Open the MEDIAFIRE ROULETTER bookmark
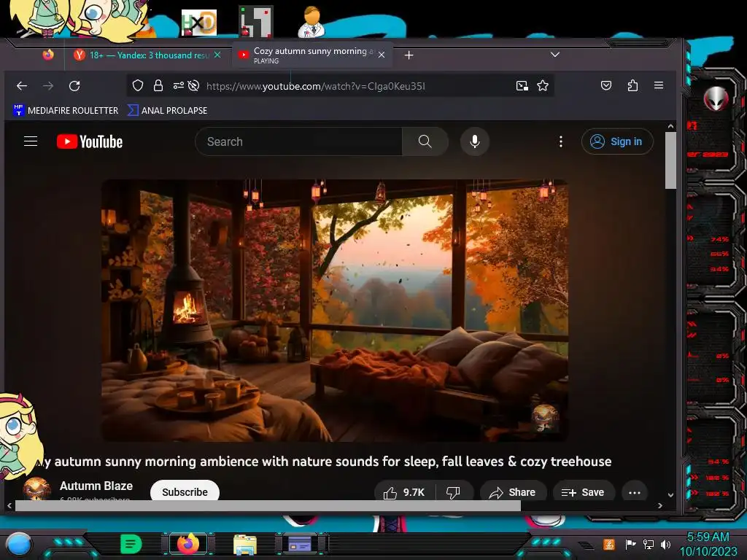The width and height of the screenshot is (747, 560). point(66,111)
